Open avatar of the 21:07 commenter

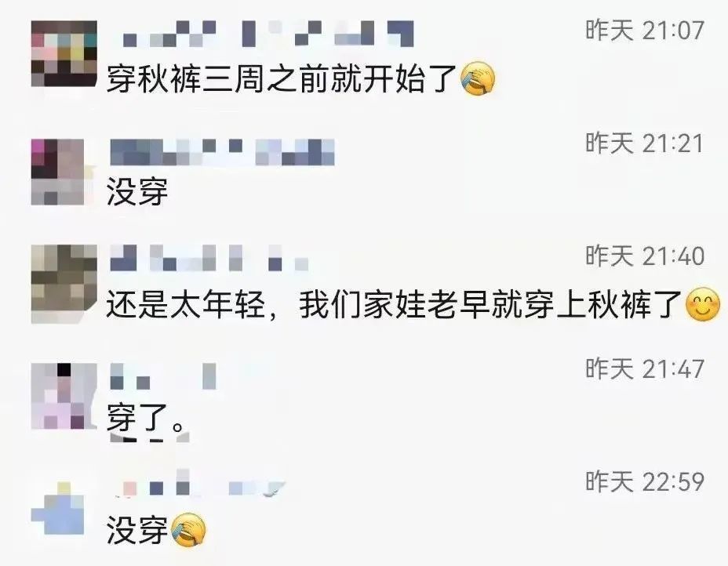(64, 54)
